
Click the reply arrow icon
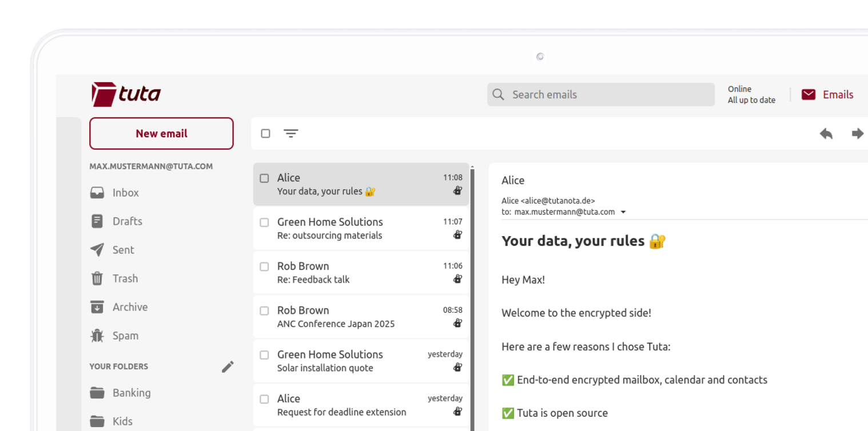tap(826, 134)
